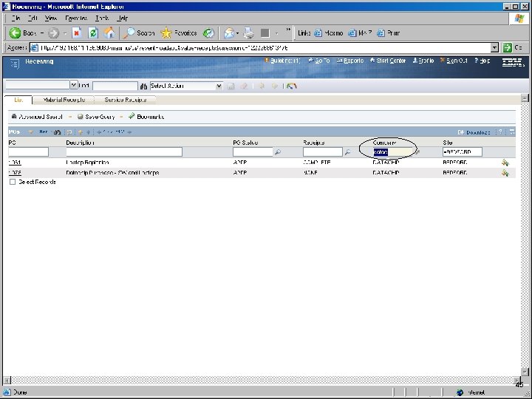Click the Save record disk icon

[231, 86]
